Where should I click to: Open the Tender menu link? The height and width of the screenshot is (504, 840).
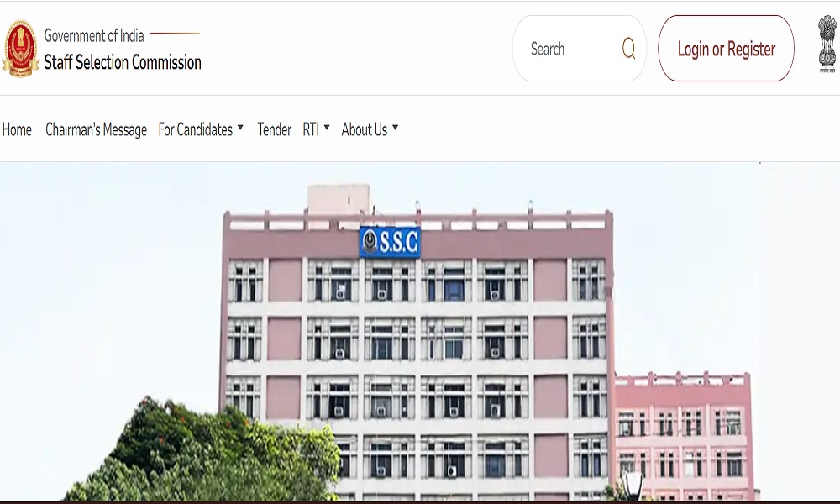[x=275, y=129]
